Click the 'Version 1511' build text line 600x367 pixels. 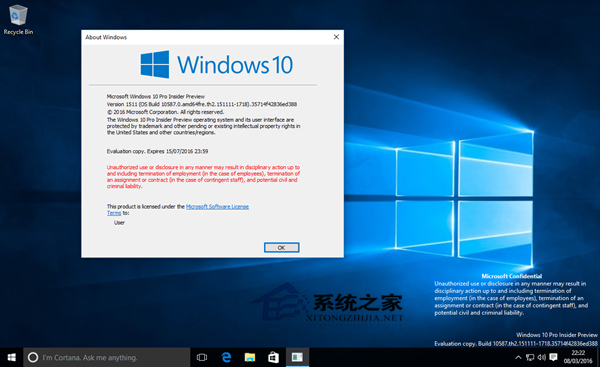(202, 104)
